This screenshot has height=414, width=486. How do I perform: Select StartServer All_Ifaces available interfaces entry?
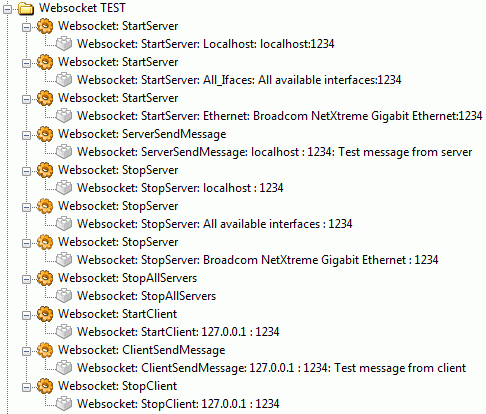(239, 80)
